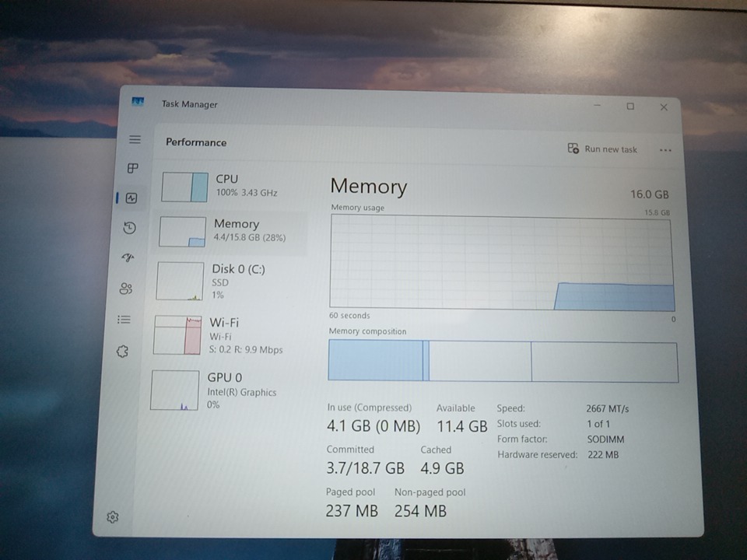Select the Performance page icon
This screenshot has width=747, height=560.
(x=131, y=198)
